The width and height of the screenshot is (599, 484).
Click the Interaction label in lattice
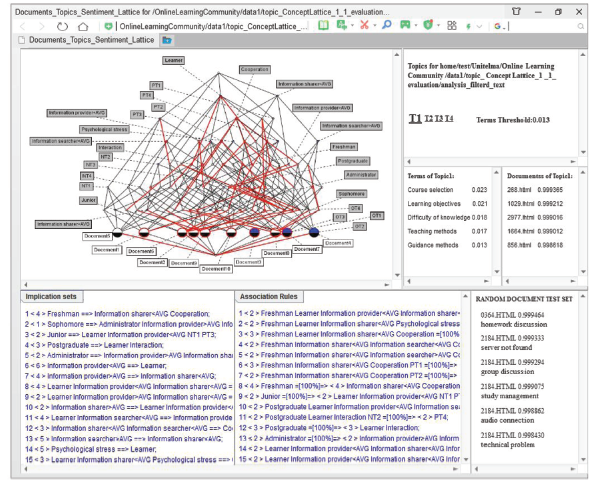click(x=110, y=147)
